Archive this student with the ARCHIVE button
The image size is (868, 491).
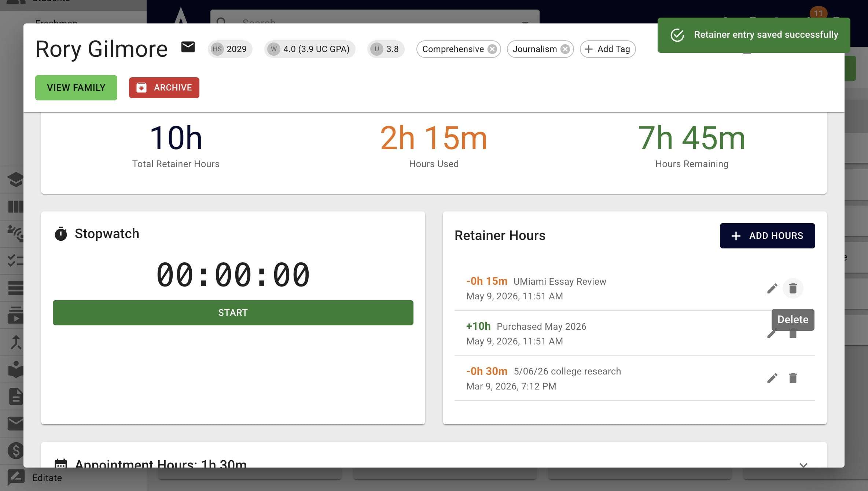[164, 88]
